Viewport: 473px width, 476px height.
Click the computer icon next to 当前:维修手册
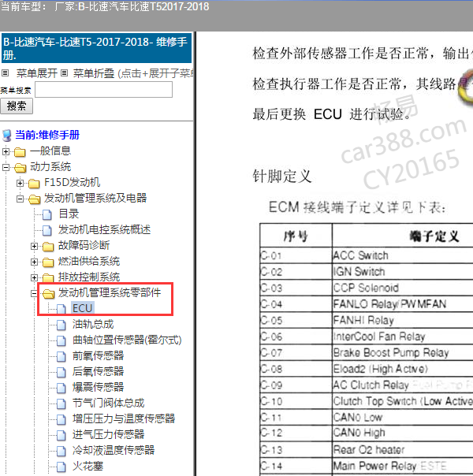[x=7, y=136]
